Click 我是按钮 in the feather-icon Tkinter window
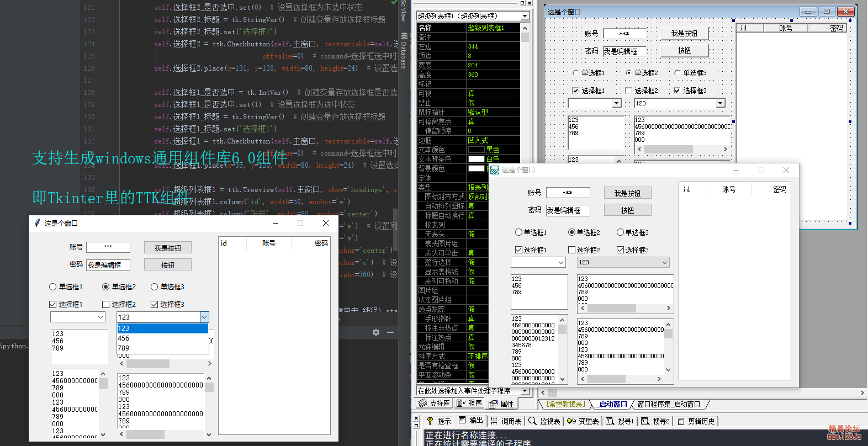868x446 pixels. coord(168,248)
